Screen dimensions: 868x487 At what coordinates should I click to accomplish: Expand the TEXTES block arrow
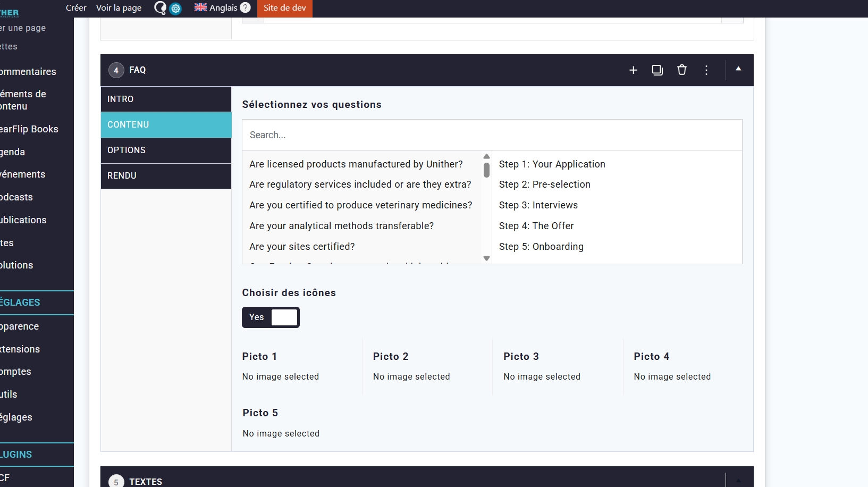[738, 480]
